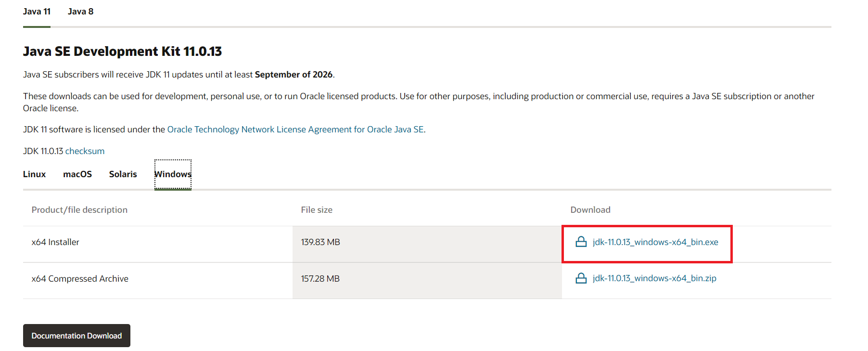Click the lock icon beside jdk-11.0.13_windows-x64_bin.exe

click(581, 242)
